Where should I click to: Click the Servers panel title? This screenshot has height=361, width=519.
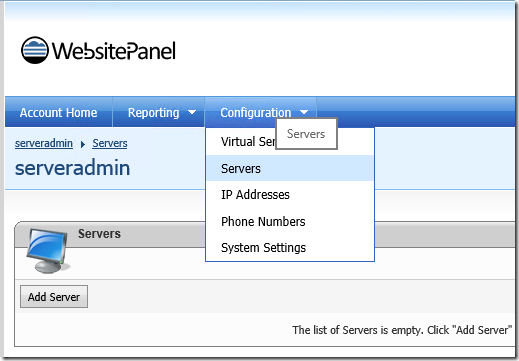tap(99, 234)
